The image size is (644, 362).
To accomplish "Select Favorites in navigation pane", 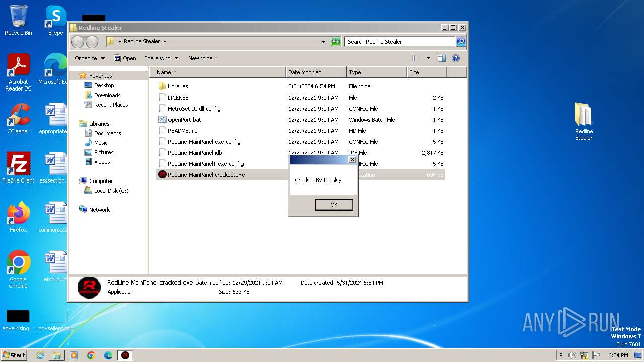I will (100, 76).
